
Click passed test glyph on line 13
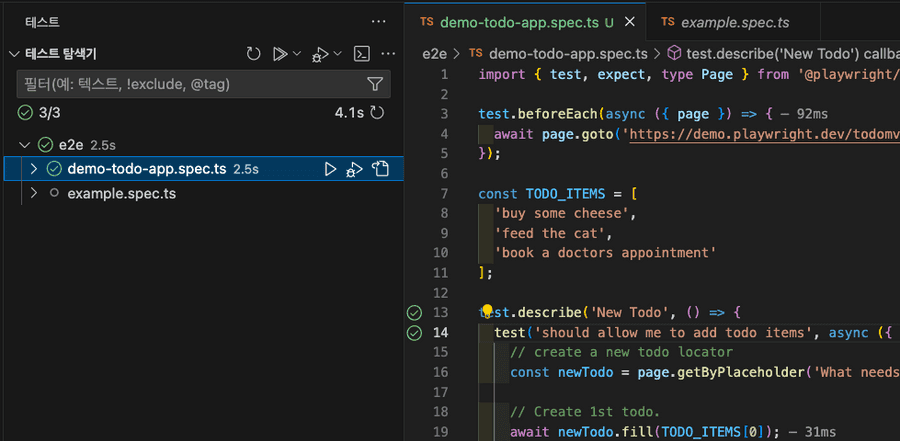tap(414, 313)
